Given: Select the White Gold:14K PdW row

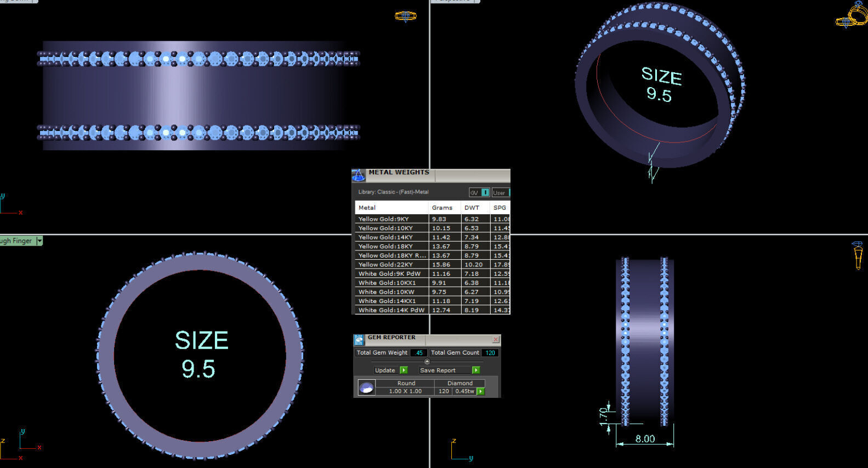Looking at the screenshot, I should 433,310.
